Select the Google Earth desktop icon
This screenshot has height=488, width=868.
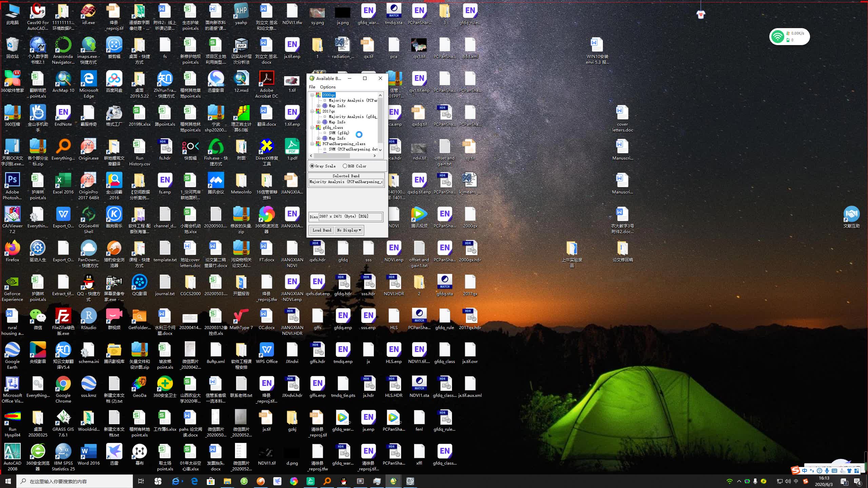[13, 356]
